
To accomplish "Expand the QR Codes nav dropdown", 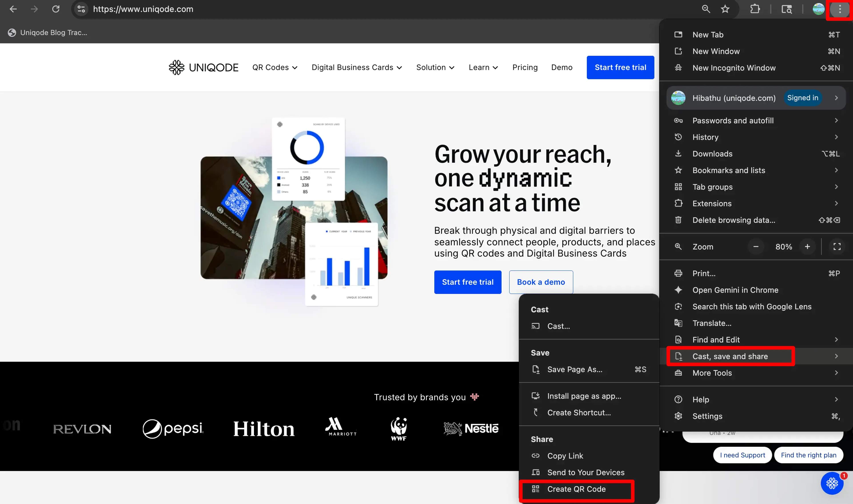I will coord(275,67).
